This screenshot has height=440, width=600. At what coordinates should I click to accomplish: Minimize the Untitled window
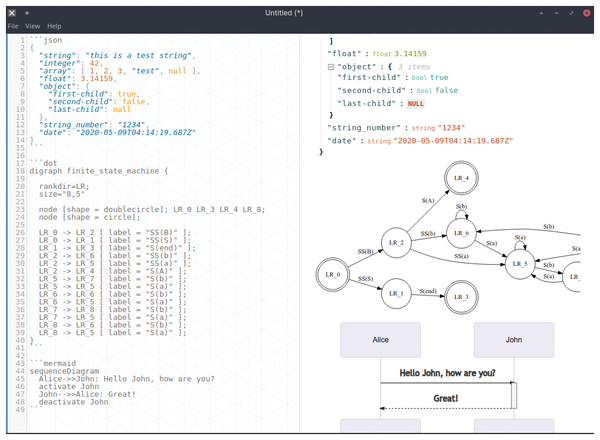coord(556,13)
